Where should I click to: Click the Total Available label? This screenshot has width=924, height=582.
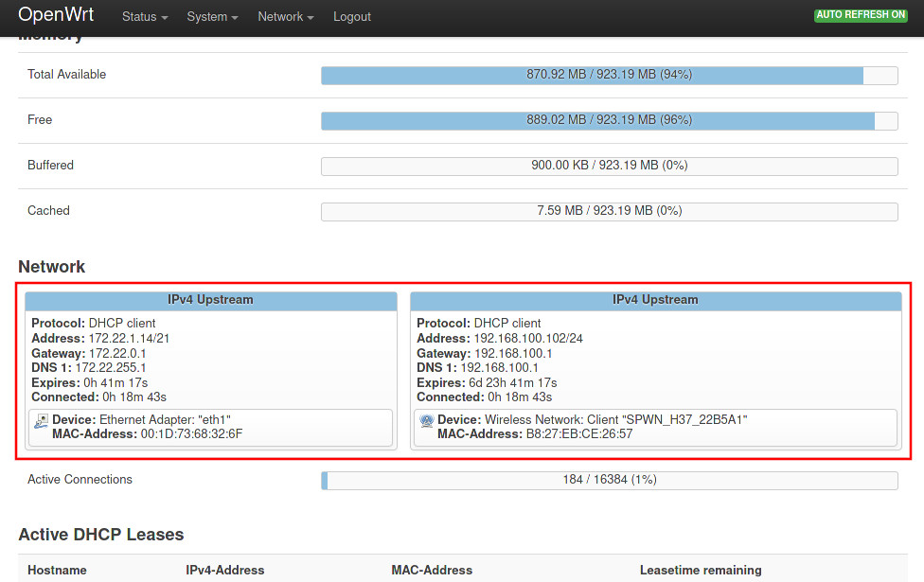tap(66, 74)
